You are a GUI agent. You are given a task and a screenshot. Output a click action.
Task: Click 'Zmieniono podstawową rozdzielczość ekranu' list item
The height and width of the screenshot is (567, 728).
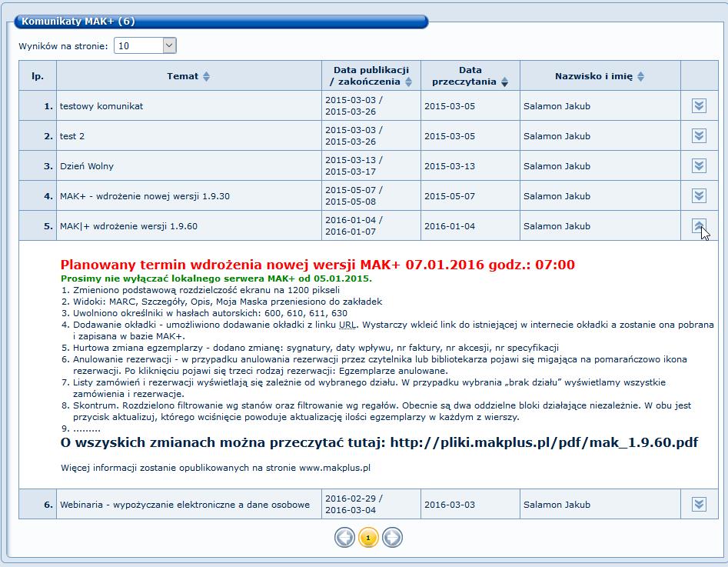pos(206,291)
